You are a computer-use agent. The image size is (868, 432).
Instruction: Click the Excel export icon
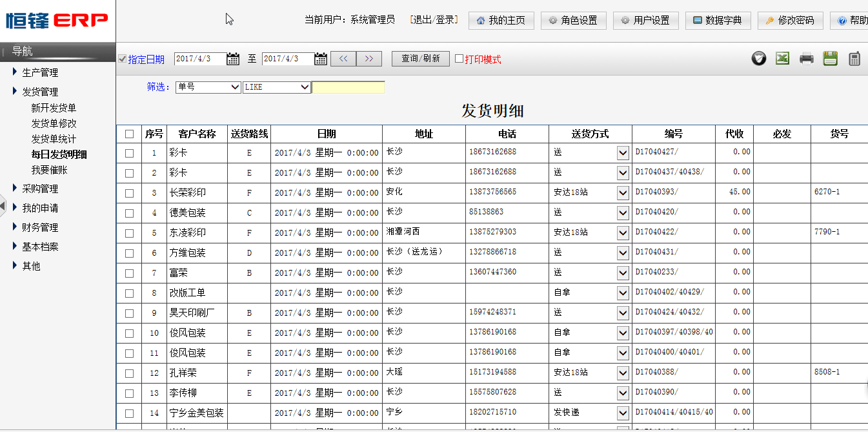point(782,59)
